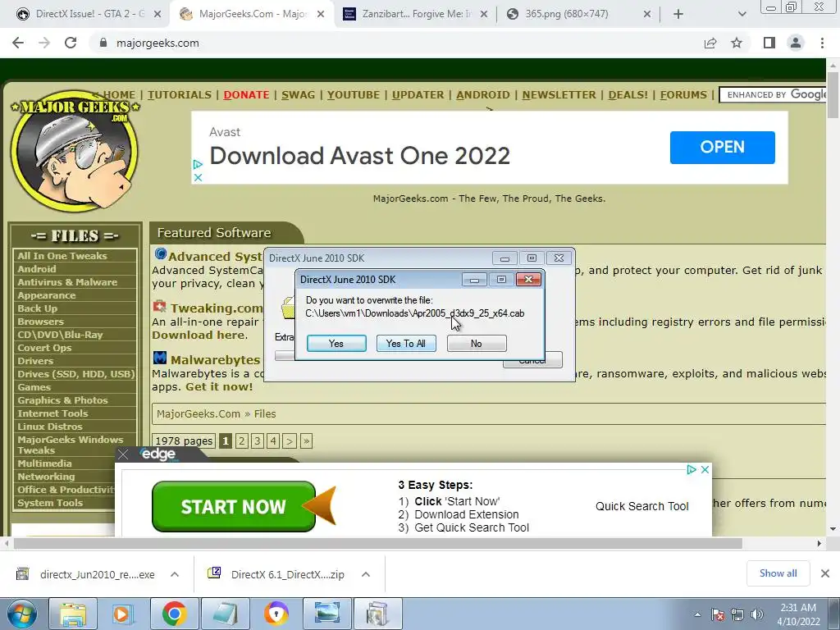Open the DEALS! nav link
Screen dimensions: 840x630
[628, 95]
